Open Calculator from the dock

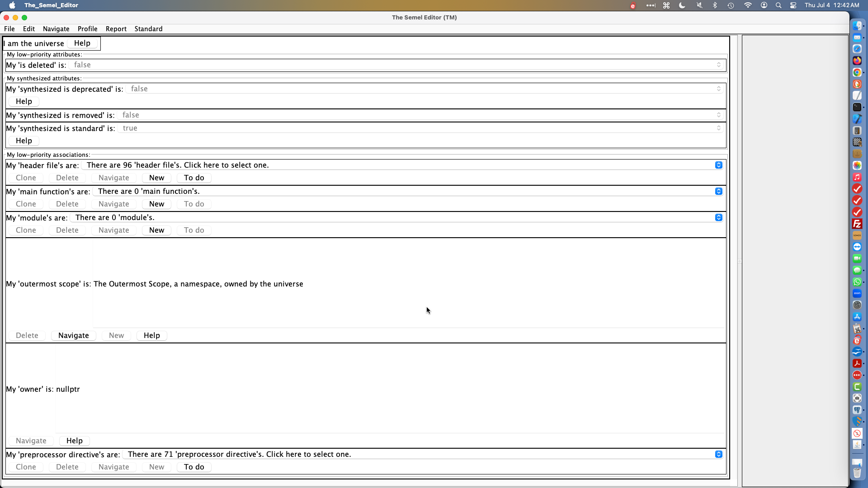(857, 131)
